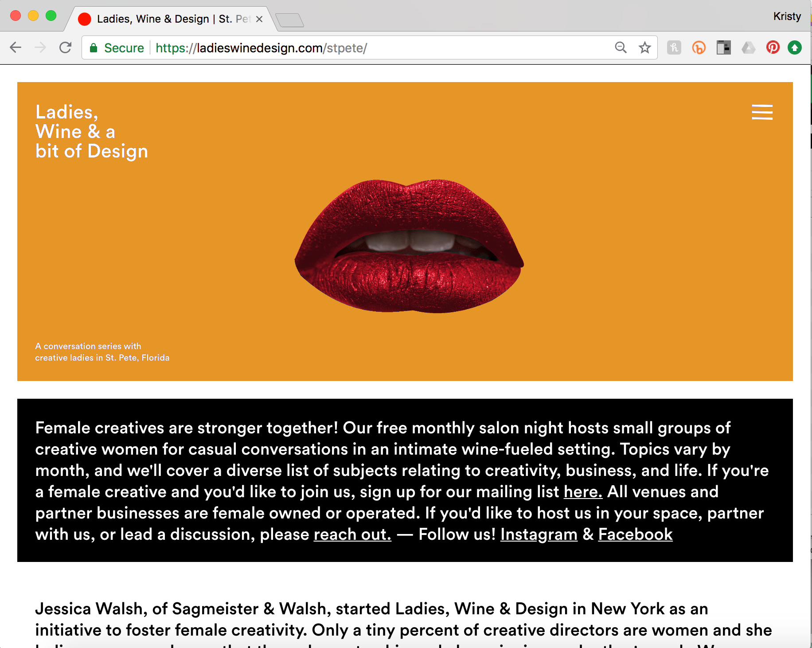
Task: Open the Instagram link
Action: (x=539, y=534)
